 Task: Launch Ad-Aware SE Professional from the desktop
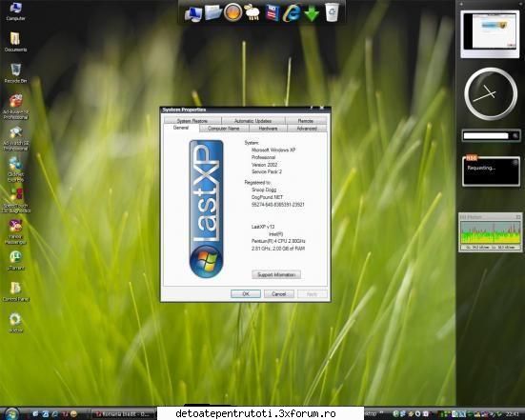tap(15, 107)
